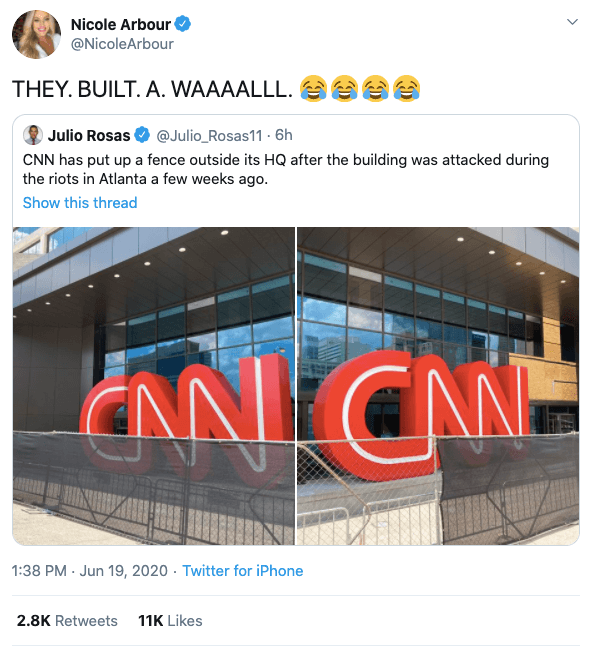Image resolution: width=594 pixels, height=646 pixels.
Task: Open the tweet options chevron menu
Action: point(573,22)
